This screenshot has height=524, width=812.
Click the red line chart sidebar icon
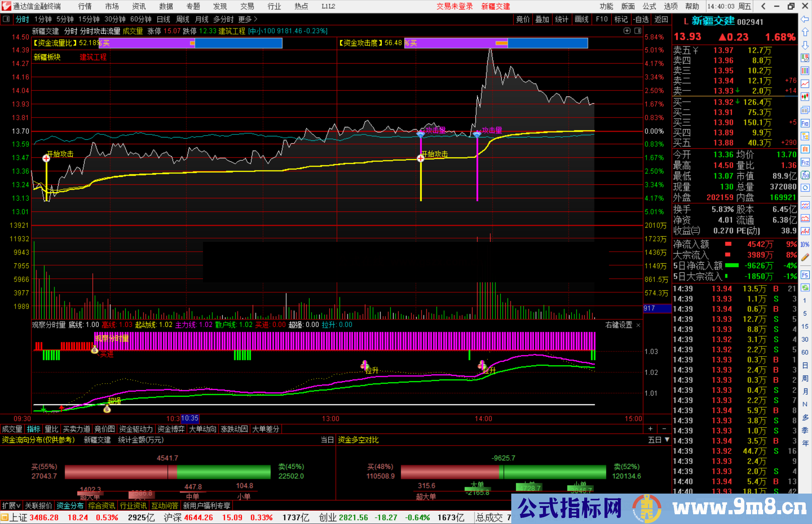pyautogui.click(x=805, y=84)
